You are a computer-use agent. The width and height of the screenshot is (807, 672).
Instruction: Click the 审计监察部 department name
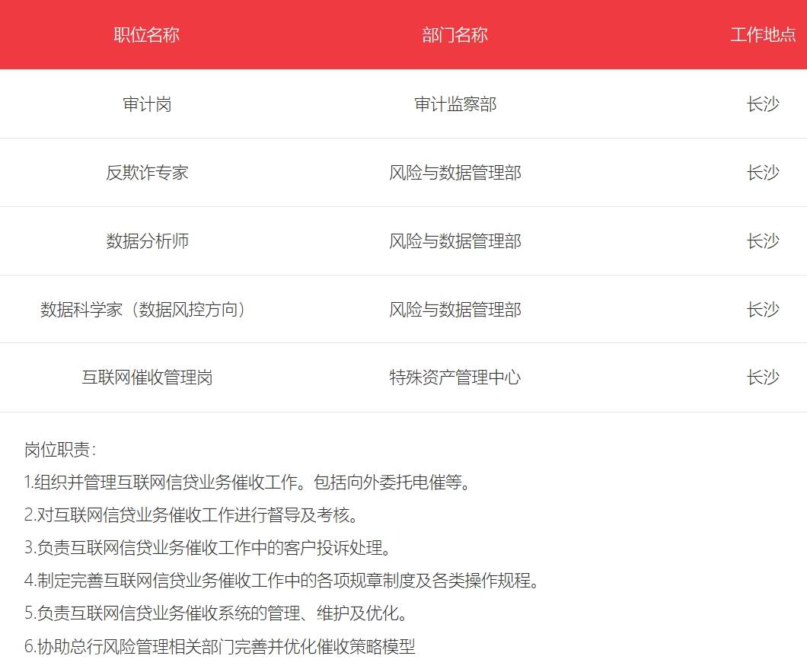point(455,104)
